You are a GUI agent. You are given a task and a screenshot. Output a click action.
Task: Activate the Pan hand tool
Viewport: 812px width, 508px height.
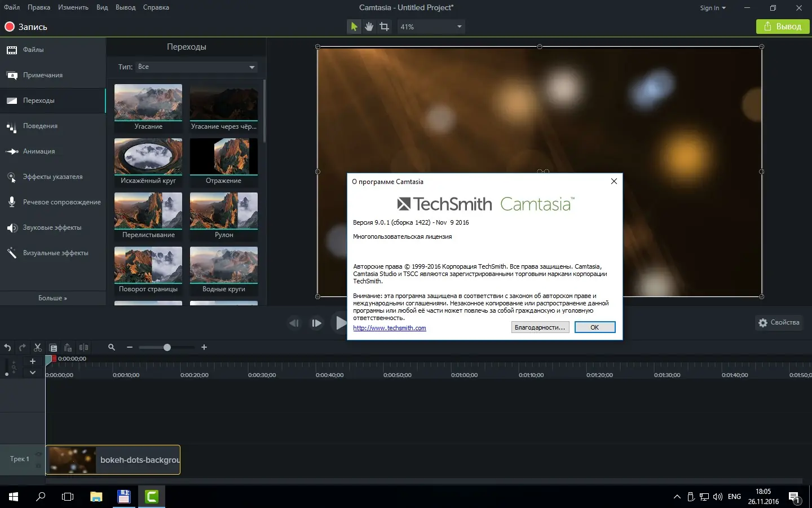click(x=369, y=27)
